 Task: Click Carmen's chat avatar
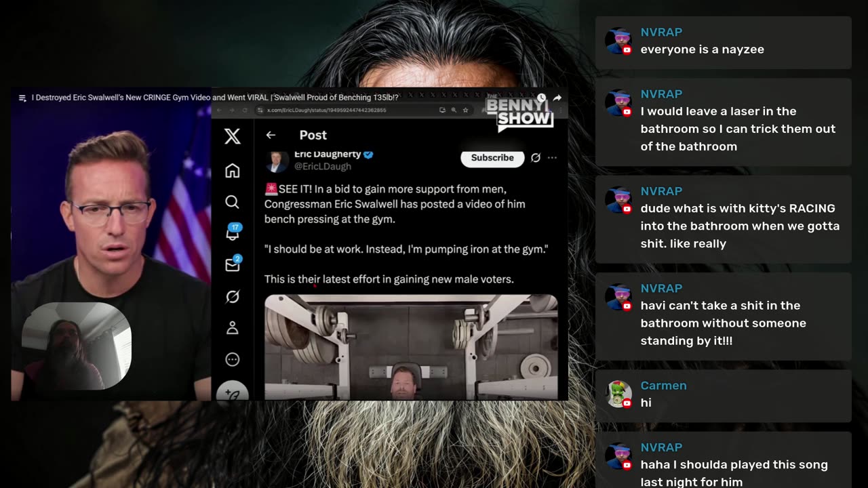click(x=618, y=394)
